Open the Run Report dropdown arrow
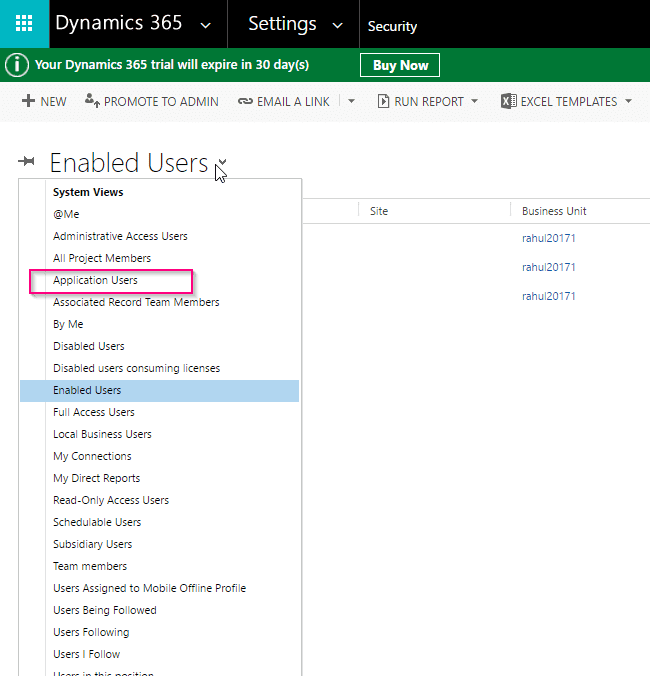650x676 pixels. pyautogui.click(x=475, y=101)
